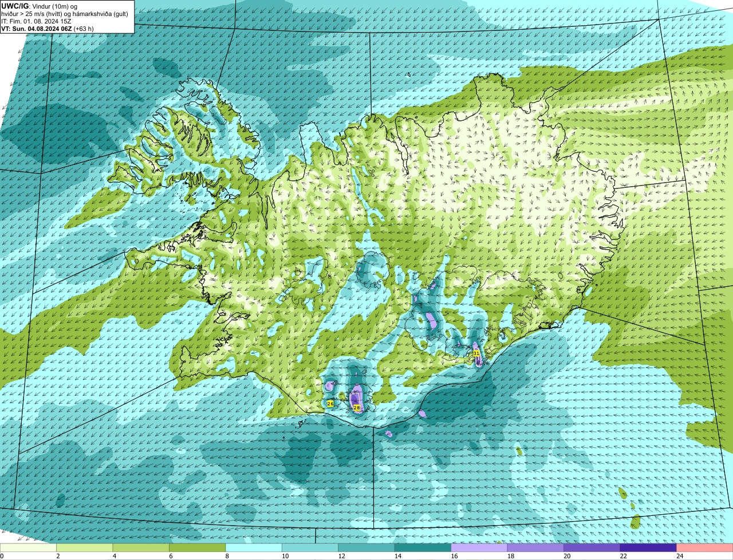Screen dimensions: 733x560
Task: Select the light lavender 16–18 legend swatch
Action: coord(479,547)
